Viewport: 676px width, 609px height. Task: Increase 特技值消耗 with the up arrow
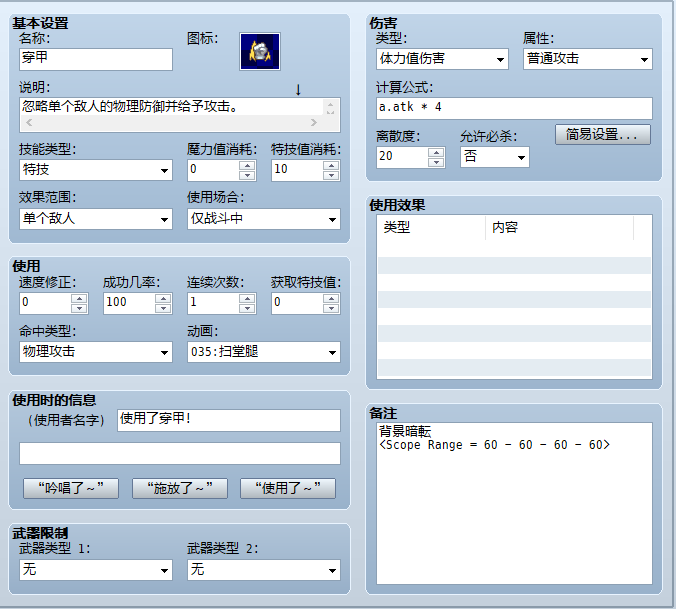click(x=331, y=166)
